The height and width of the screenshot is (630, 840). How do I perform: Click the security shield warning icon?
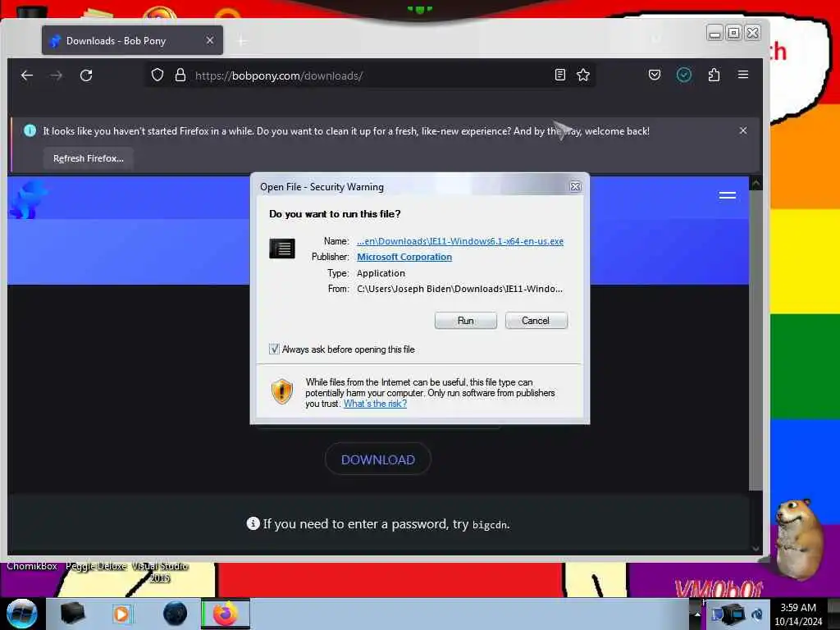[282, 391]
